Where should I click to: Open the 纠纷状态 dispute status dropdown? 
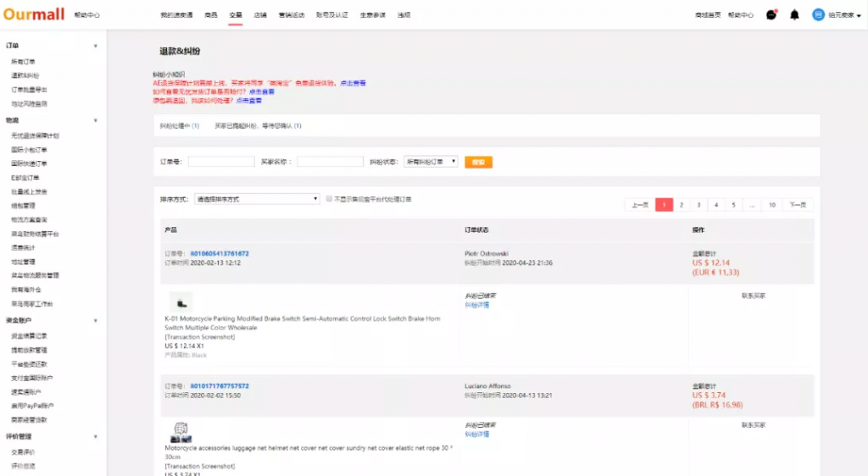point(431,161)
